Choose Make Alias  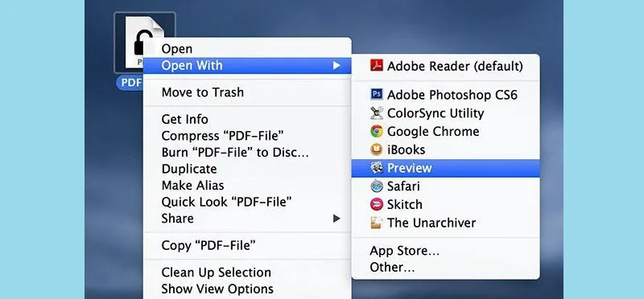(247, 186)
